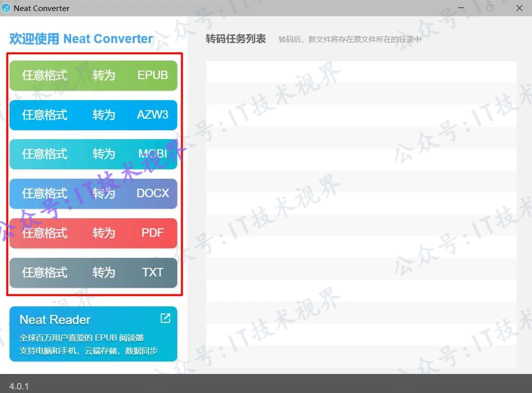Click the 转码后，新文件将存在原文件所在的目录中 hint
The image size is (532, 393).
[x=349, y=40]
